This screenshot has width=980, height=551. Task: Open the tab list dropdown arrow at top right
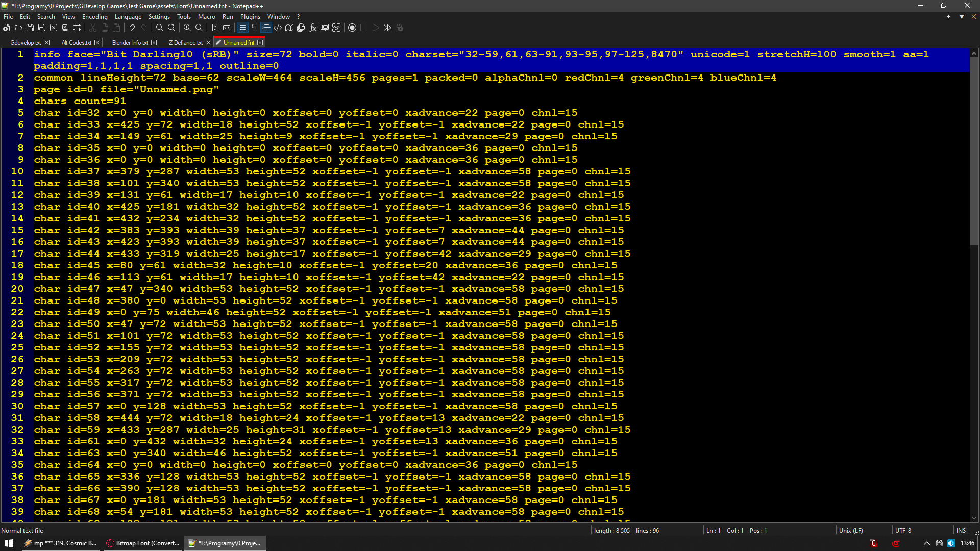[962, 17]
